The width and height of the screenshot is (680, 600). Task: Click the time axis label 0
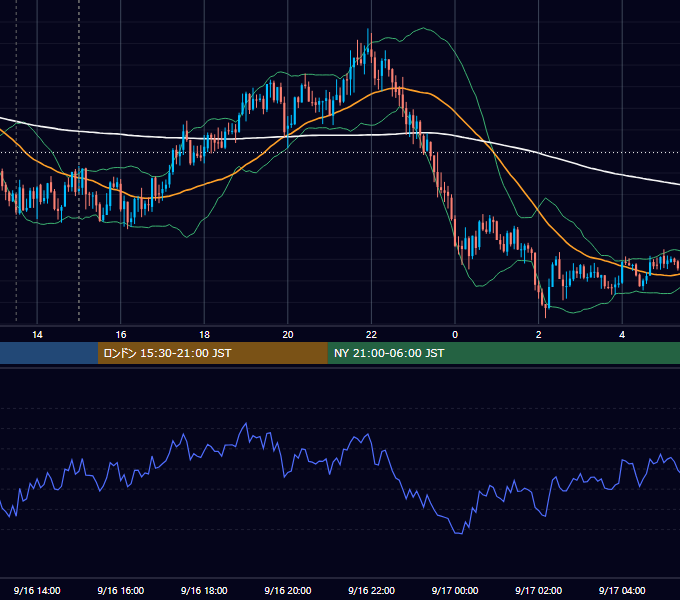(x=455, y=335)
